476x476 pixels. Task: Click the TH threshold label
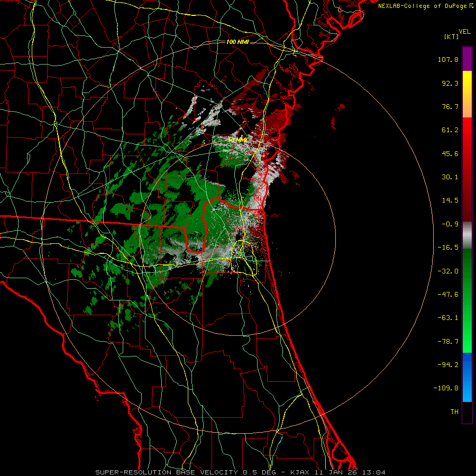click(x=454, y=412)
